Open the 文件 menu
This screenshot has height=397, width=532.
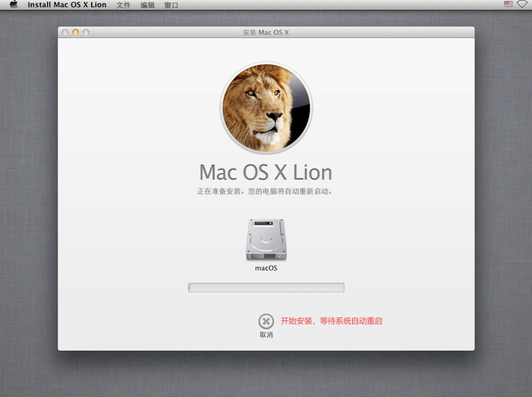tap(123, 5)
